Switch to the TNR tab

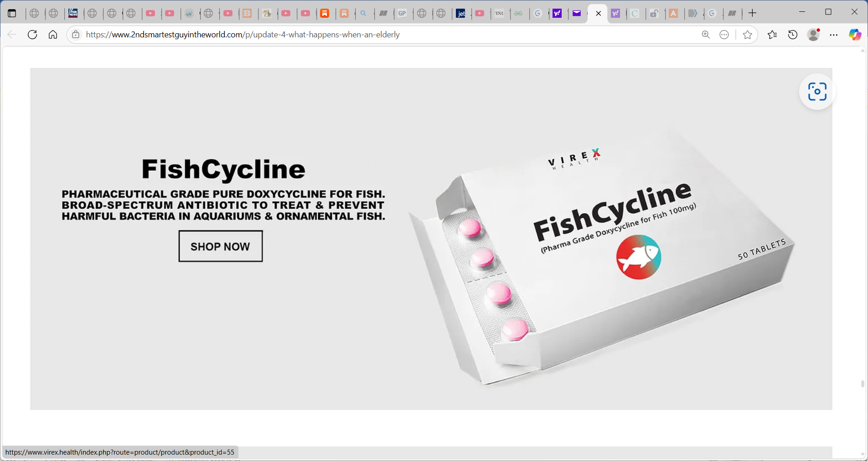coord(500,13)
